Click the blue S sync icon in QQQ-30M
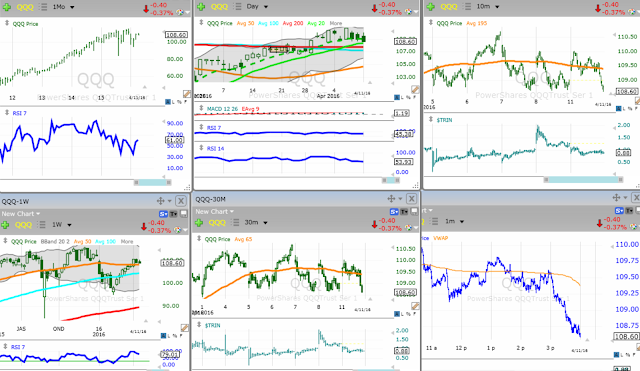 point(394,211)
